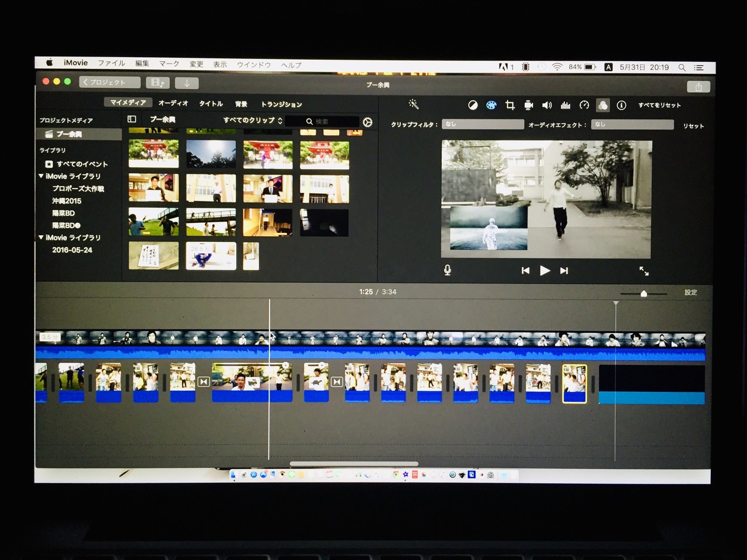Image resolution: width=747 pixels, height=560 pixels.
Task: Select the blue night sky thumbnail in browser
Action: pyautogui.click(x=211, y=155)
